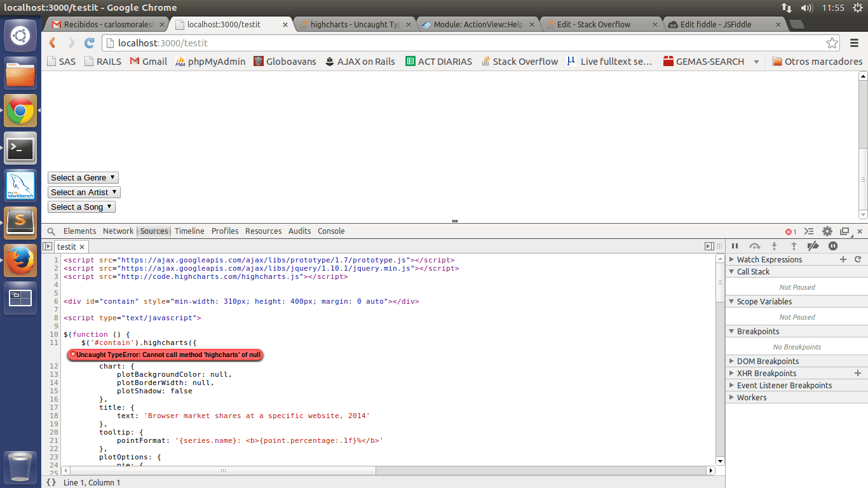
Task: Switch to the Edit - Stack Overflow tab
Action: click(601, 24)
